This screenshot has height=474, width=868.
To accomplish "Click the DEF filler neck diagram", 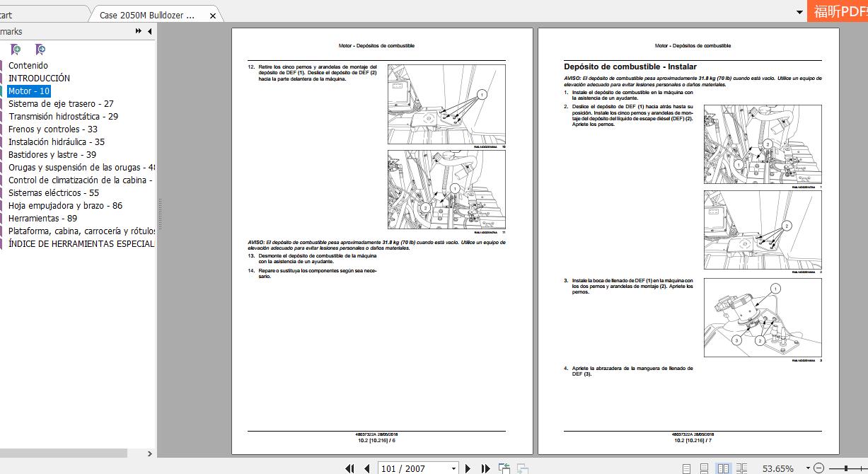I will pyautogui.click(x=763, y=318).
